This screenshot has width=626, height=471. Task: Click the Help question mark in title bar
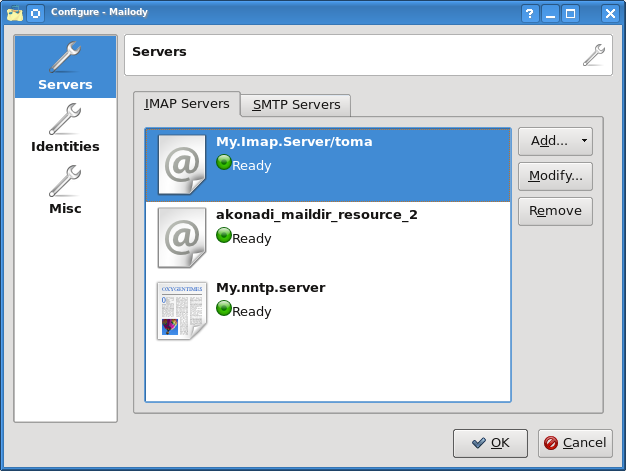pyautogui.click(x=530, y=13)
